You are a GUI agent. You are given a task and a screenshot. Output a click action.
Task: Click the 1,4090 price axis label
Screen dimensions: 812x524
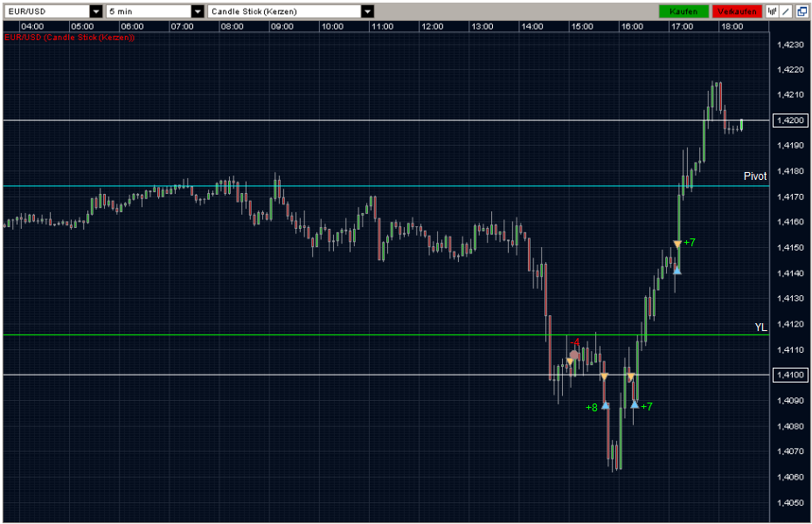[x=790, y=400]
